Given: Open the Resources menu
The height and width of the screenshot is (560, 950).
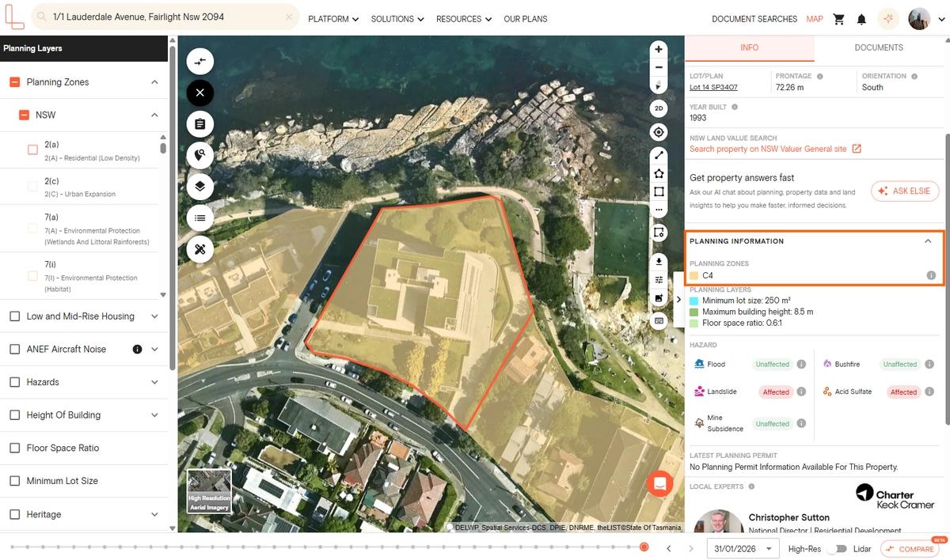Looking at the screenshot, I should tap(464, 19).
